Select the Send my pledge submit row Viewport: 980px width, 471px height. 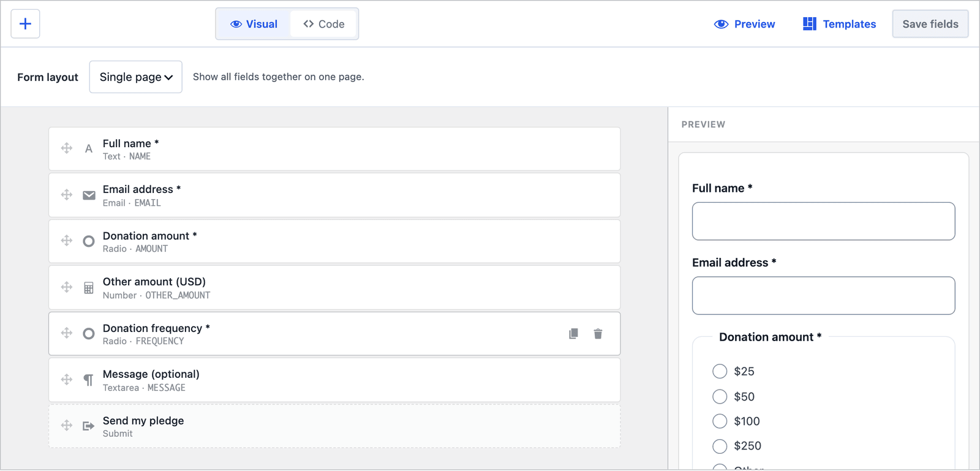334,426
